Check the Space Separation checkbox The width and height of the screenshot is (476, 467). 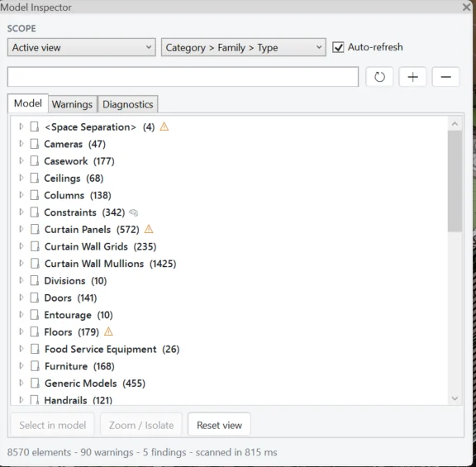(35, 126)
